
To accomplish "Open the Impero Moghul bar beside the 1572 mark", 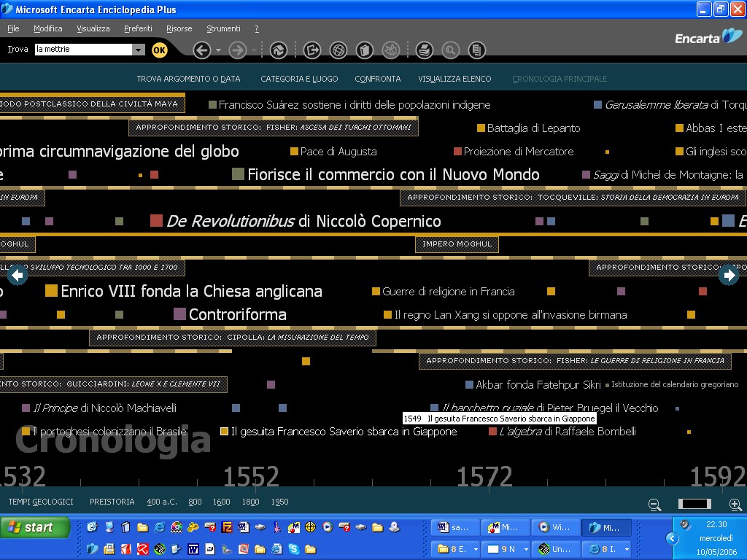I will [457, 244].
